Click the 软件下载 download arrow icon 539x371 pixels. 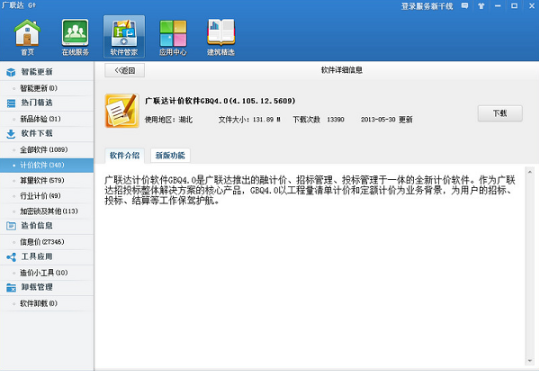[11, 134]
